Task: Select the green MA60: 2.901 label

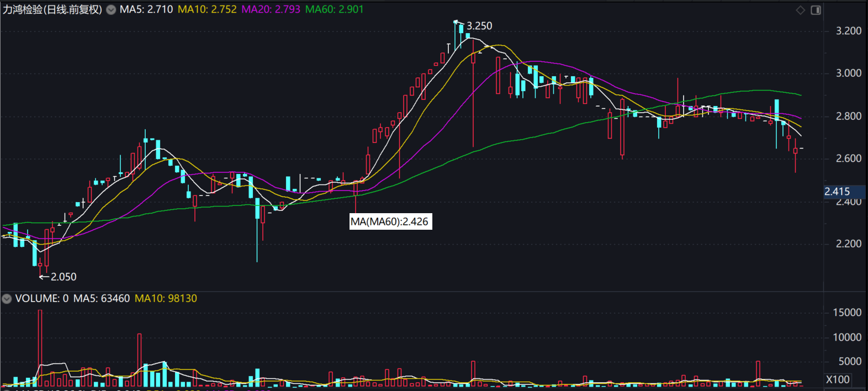Action: (x=334, y=10)
